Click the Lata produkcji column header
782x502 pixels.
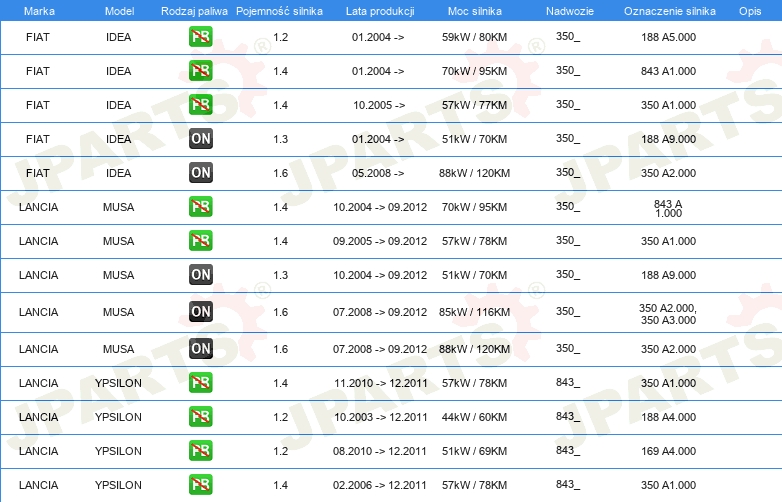coord(380,11)
